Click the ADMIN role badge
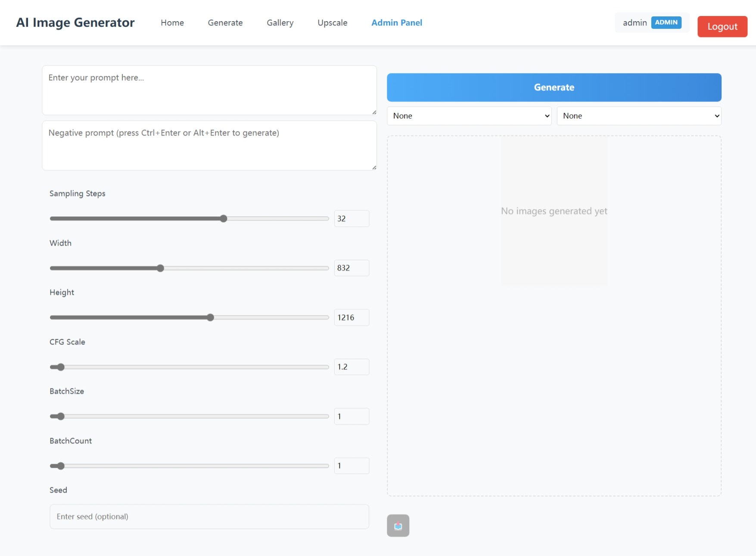756x556 pixels. point(666,22)
